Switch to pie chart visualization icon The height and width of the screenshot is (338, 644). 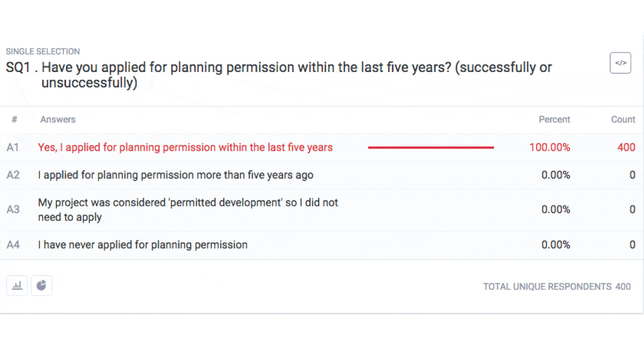41,286
